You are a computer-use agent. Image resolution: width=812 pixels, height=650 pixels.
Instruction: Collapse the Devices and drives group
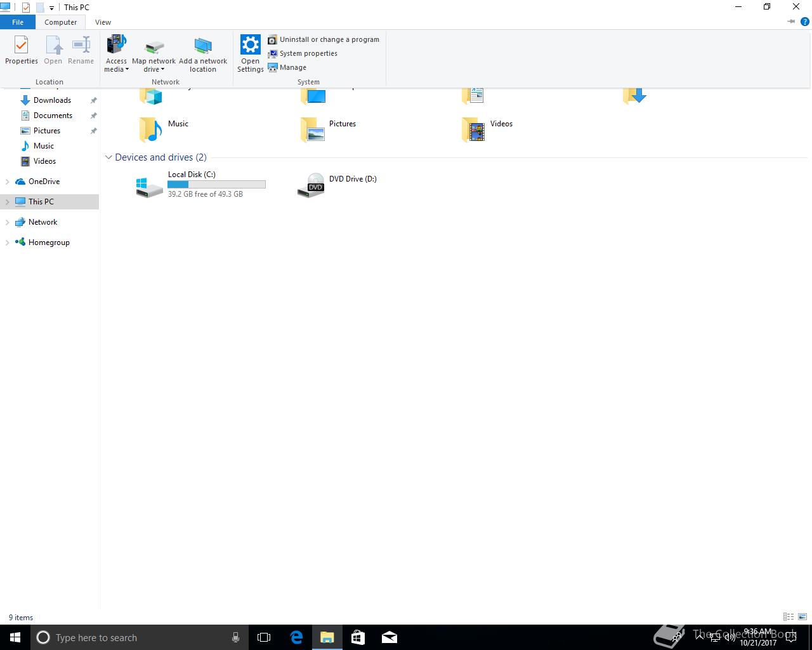point(108,157)
